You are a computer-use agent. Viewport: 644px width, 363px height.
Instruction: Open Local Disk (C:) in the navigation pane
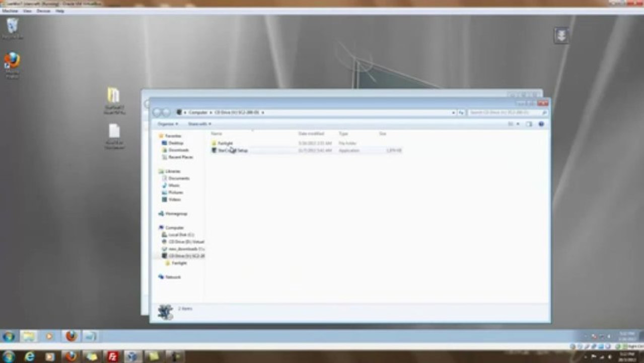[178, 235]
